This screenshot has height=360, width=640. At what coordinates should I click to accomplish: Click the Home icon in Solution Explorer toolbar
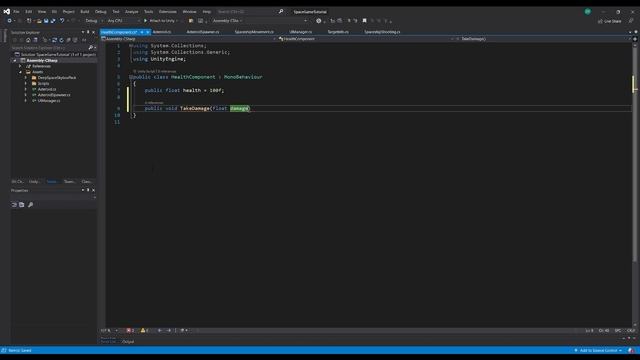[28, 40]
